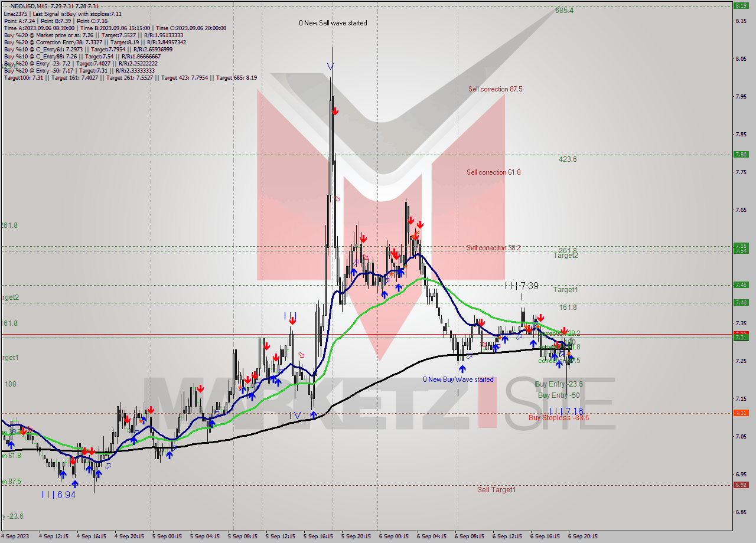This screenshot has width=756, height=543.
Task: Click the '4 Sep 16:15' time axis label
Action: 92,537
